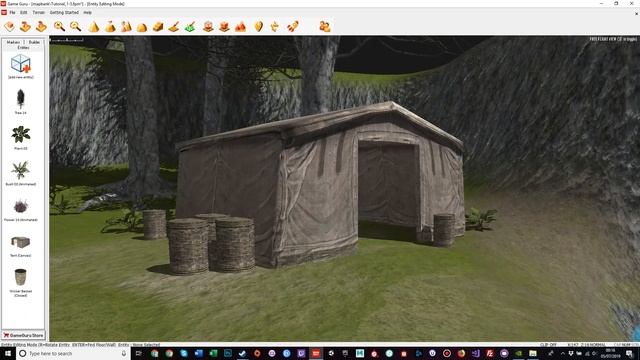Activate the orange cube marker mode icon
640x360 pixels.
tap(224, 27)
